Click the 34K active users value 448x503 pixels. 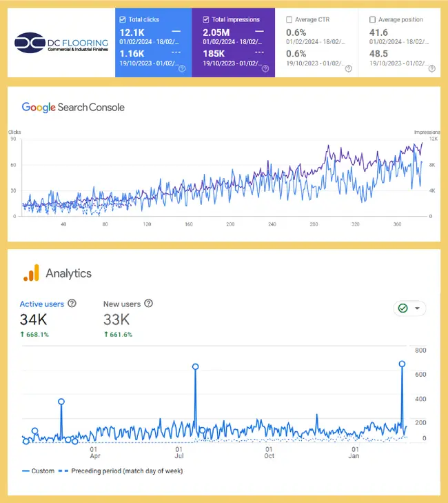tap(33, 319)
